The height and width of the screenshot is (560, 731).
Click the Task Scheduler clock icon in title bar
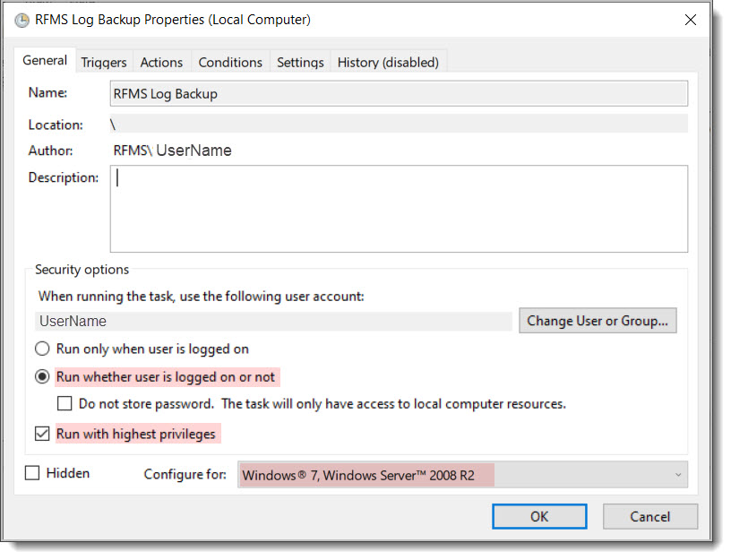coord(21,20)
